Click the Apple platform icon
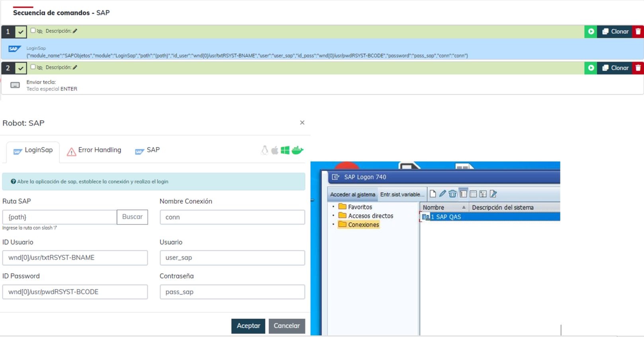Screen dimensions: 644x337 point(275,150)
